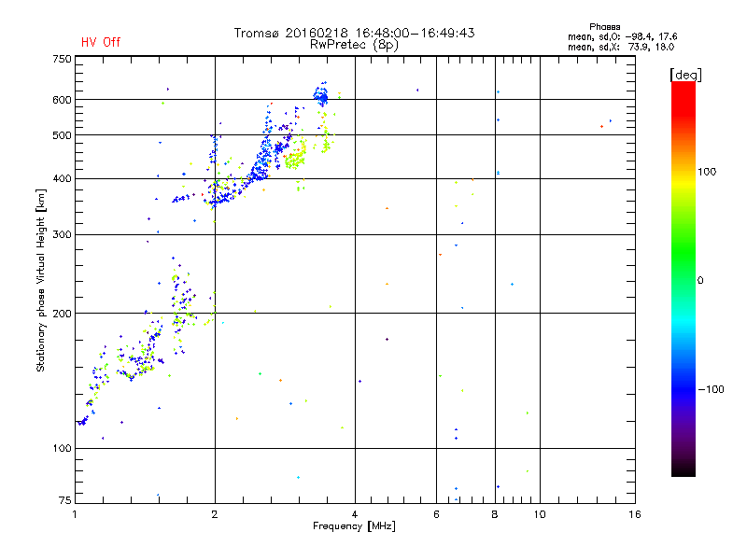Click the 'Phases' header text

[604, 27]
